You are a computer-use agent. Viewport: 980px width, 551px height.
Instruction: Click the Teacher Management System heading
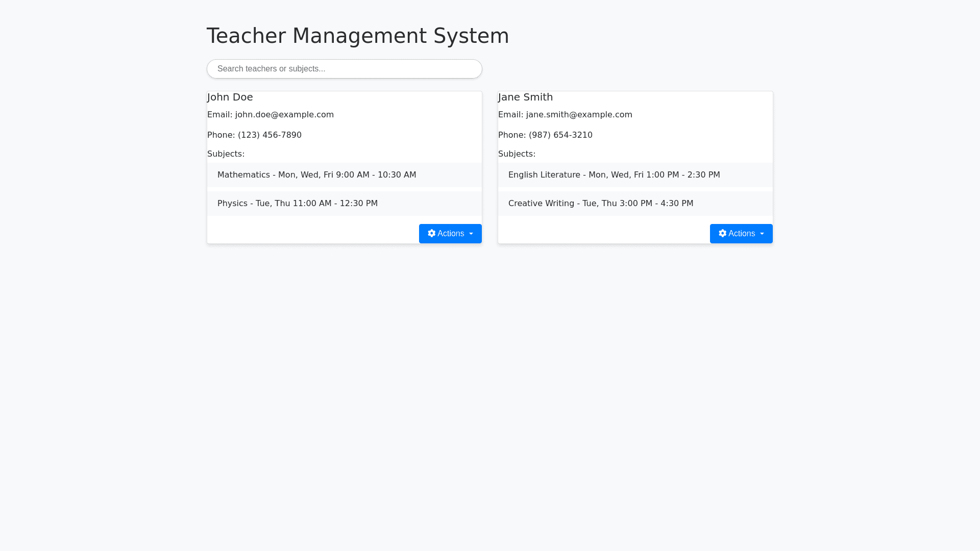pos(358,36)
